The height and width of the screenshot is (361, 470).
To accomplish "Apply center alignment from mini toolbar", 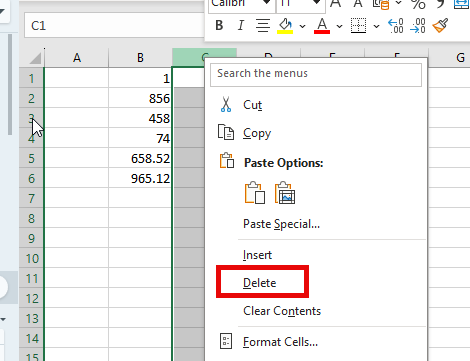I will 263,25.
